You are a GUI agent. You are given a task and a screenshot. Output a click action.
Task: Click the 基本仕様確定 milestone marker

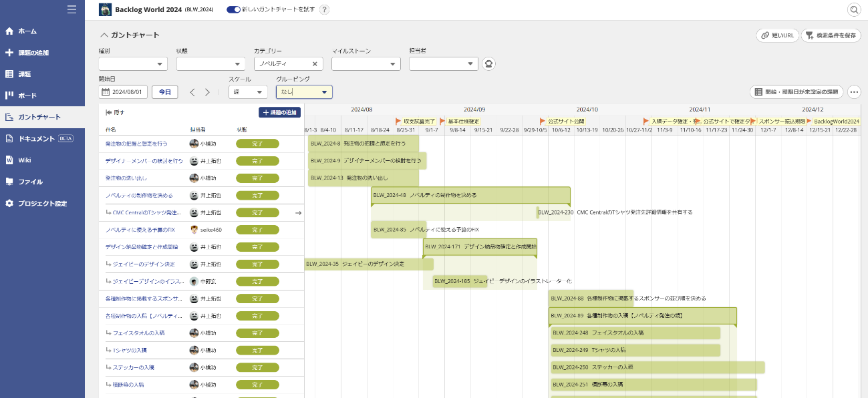point(460,122)
